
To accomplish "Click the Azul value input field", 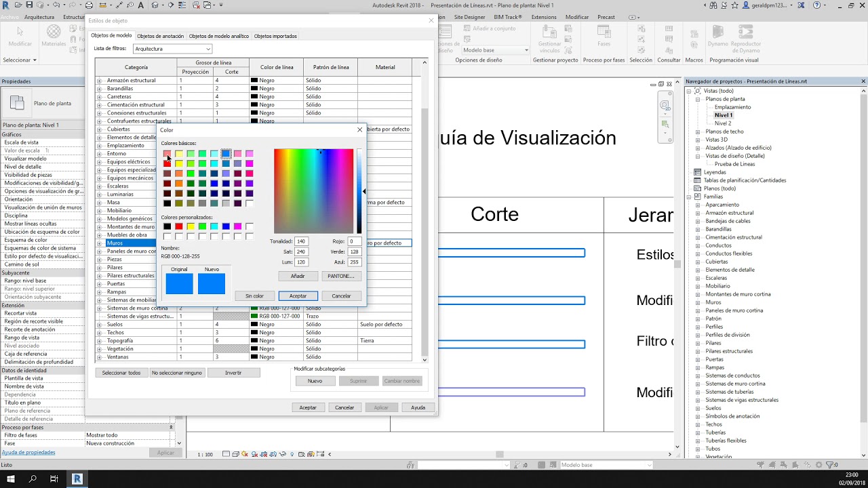I will pyautogui.click(x=354, y=262).
